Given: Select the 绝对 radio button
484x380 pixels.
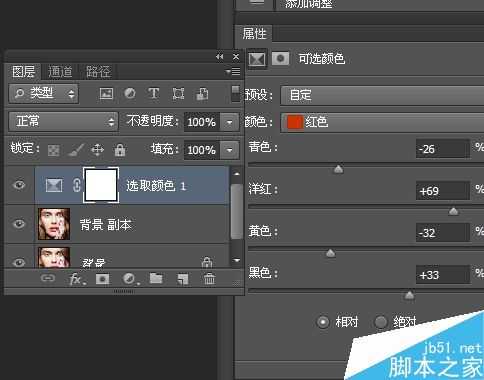Looking at the screenshot, I should (x=381, y=322).
